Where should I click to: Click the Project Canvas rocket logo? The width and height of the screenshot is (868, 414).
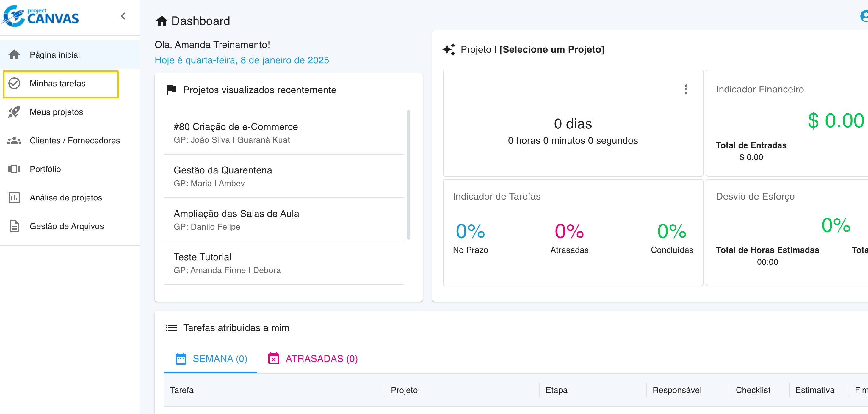coord(13,16)
